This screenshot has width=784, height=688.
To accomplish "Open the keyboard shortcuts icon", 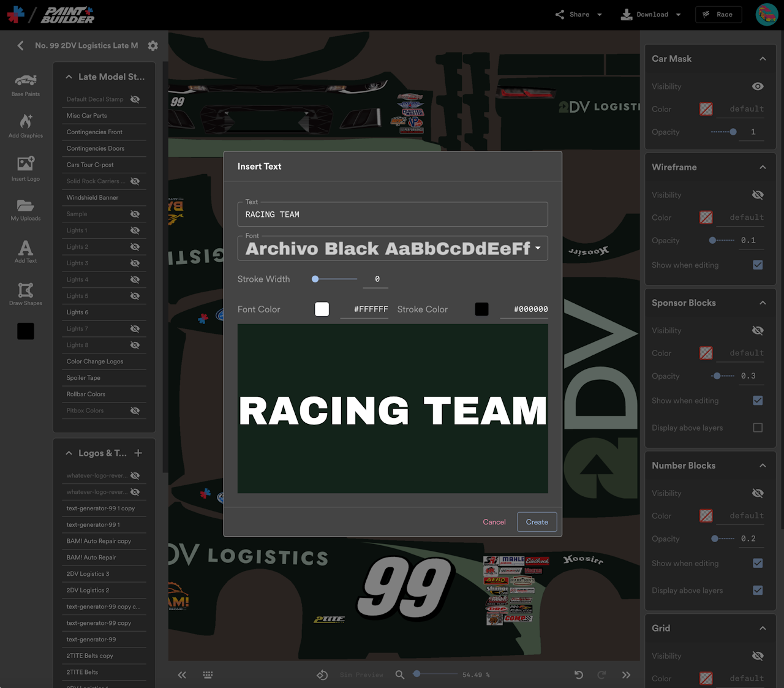I will [x=208, y=675].
